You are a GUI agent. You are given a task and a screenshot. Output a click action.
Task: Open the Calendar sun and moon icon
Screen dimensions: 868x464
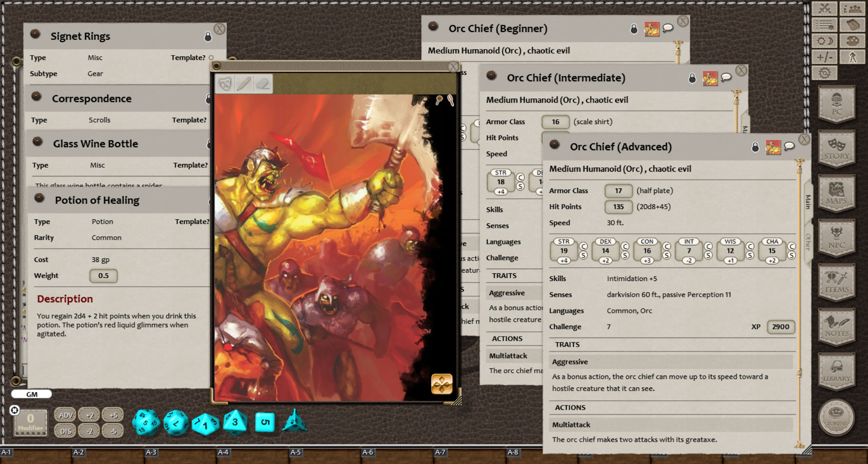[x=824, y=41]
